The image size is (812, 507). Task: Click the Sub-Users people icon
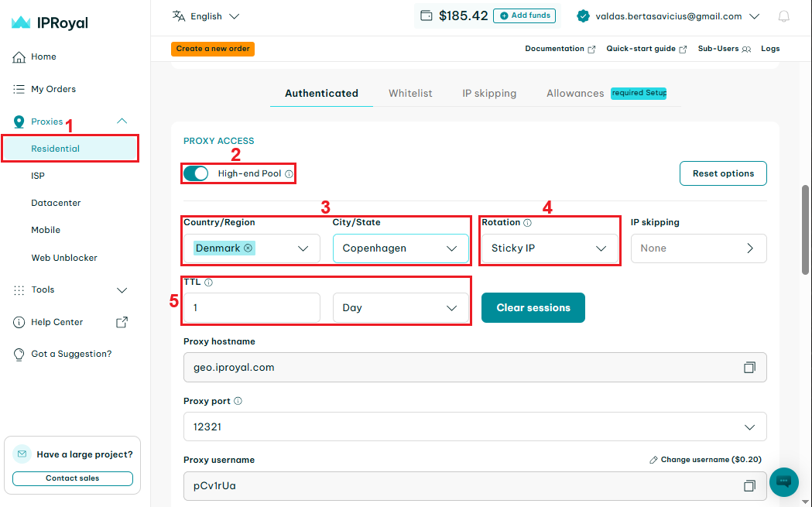tap(746, 50)
